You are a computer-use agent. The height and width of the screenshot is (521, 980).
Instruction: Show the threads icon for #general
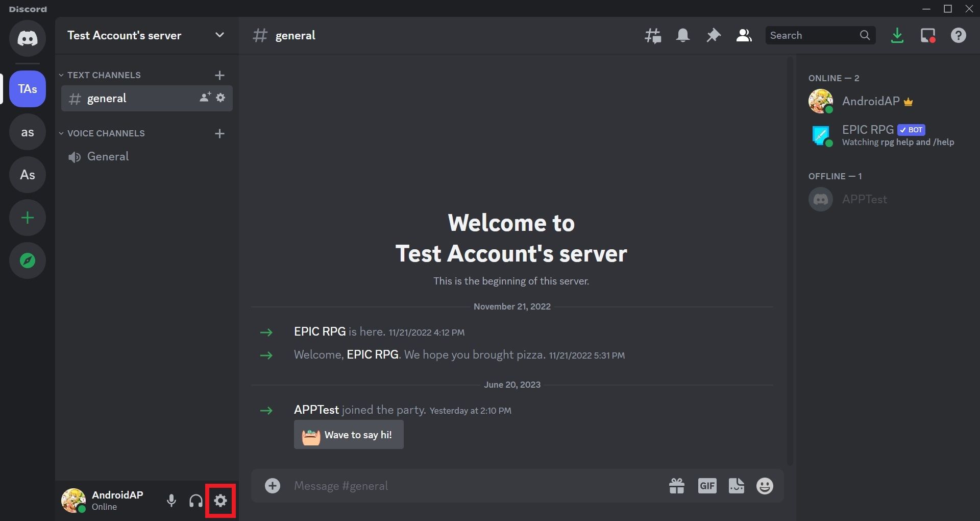pyautogui.click(x=653, y=35)
